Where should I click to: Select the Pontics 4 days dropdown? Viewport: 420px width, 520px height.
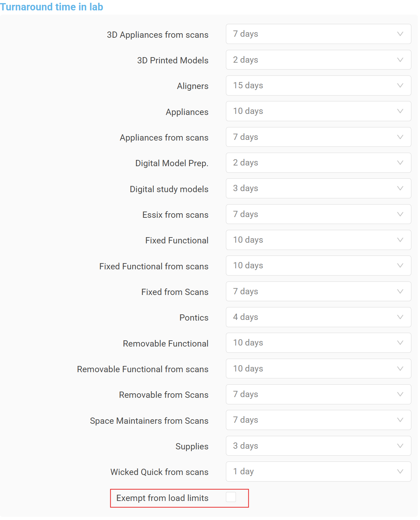(318, 317)
